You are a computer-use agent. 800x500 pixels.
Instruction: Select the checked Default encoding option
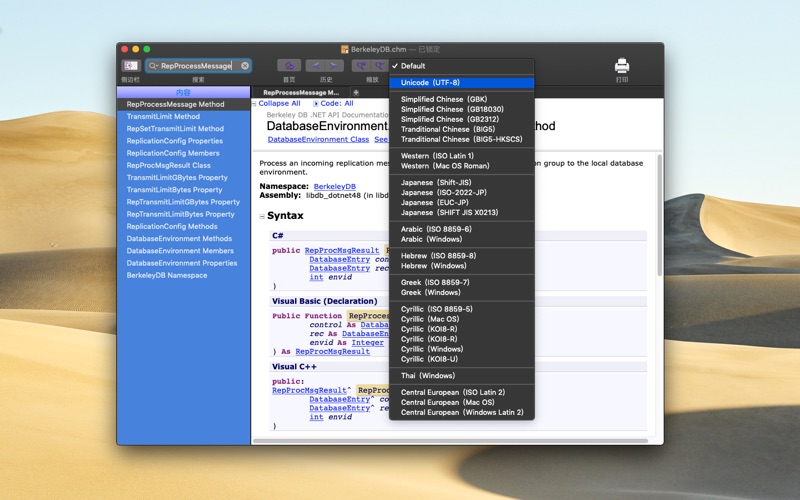point(412,66)
